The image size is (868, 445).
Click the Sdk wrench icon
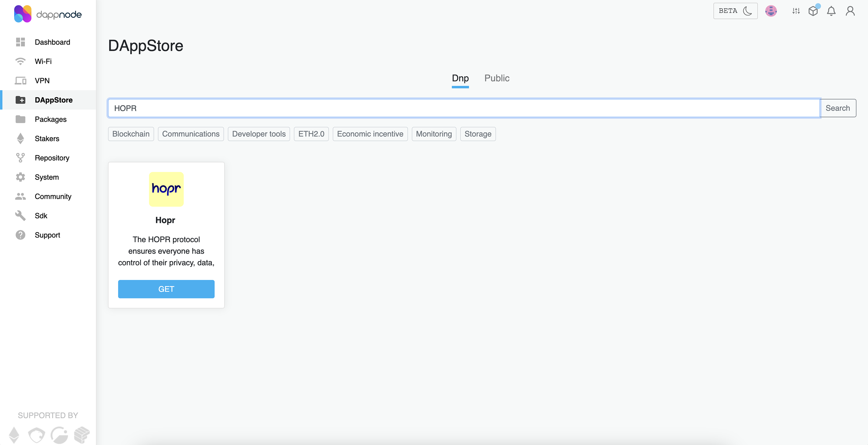pyautogui.click(x=20, y=215)
